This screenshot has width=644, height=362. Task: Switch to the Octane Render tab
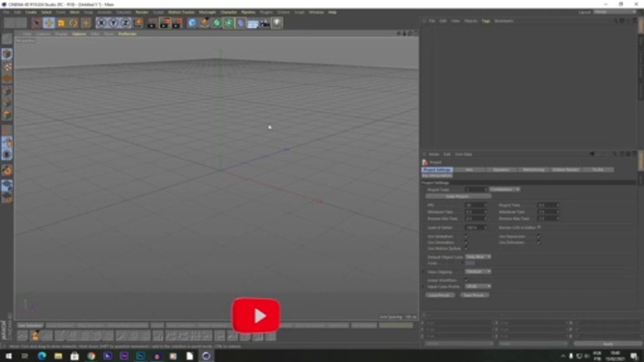(566, 170)
